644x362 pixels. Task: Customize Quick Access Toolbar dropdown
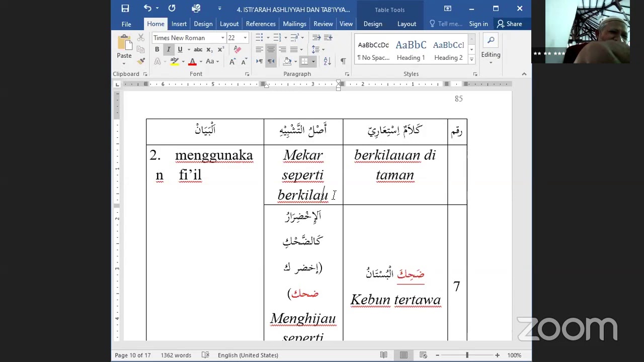219,9
